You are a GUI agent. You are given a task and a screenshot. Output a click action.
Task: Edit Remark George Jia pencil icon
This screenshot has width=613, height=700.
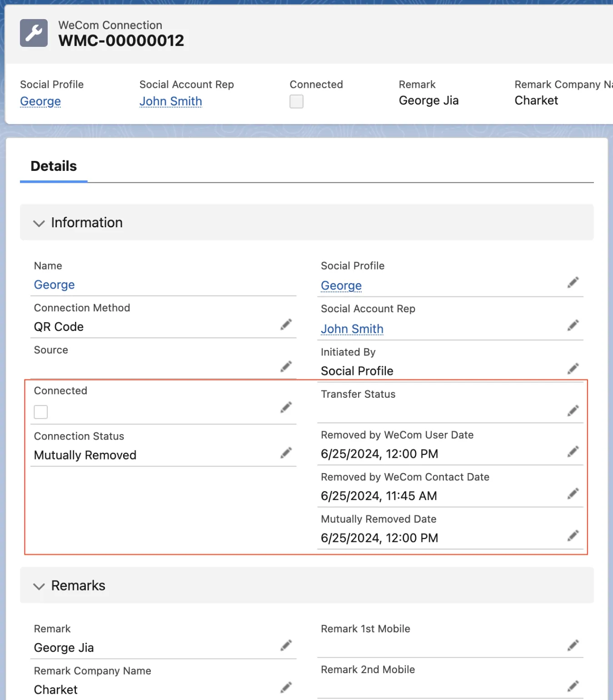coord(286,645)
